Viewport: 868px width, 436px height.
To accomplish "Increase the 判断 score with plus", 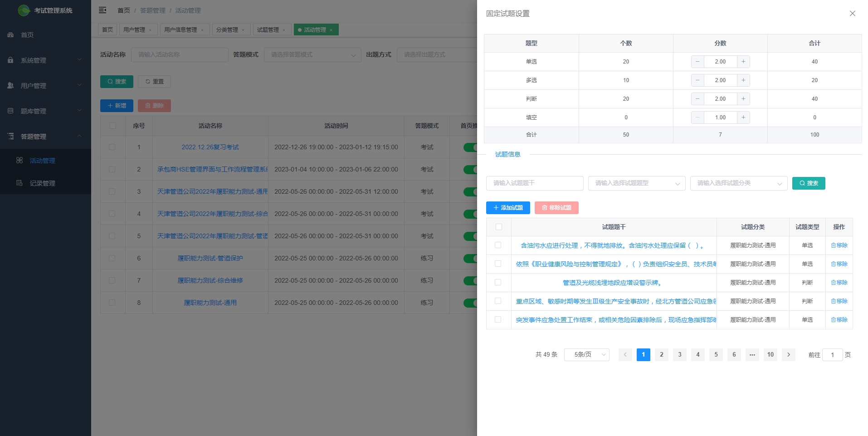I will pyautogui.click(x=743, y=99).
